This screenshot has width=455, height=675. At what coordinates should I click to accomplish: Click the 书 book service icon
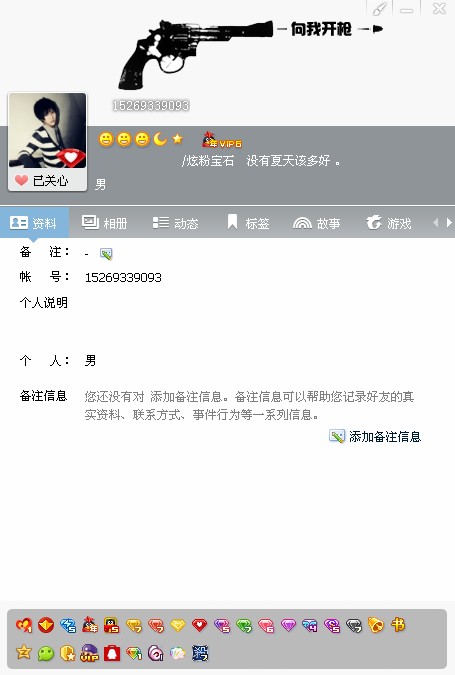[x=398, y=624]
